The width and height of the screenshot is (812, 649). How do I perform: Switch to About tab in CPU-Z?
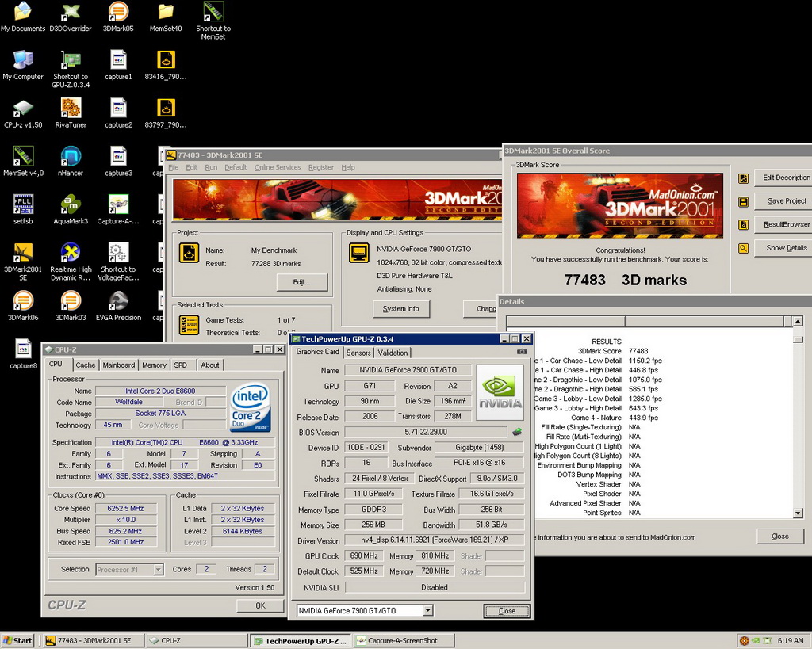[x=209, y=365]
